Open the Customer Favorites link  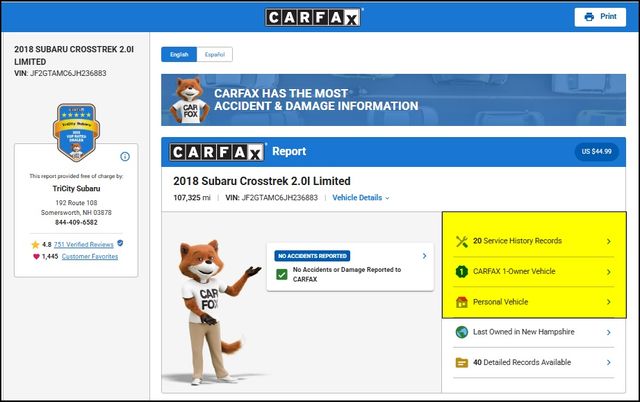tap(90, 256)
